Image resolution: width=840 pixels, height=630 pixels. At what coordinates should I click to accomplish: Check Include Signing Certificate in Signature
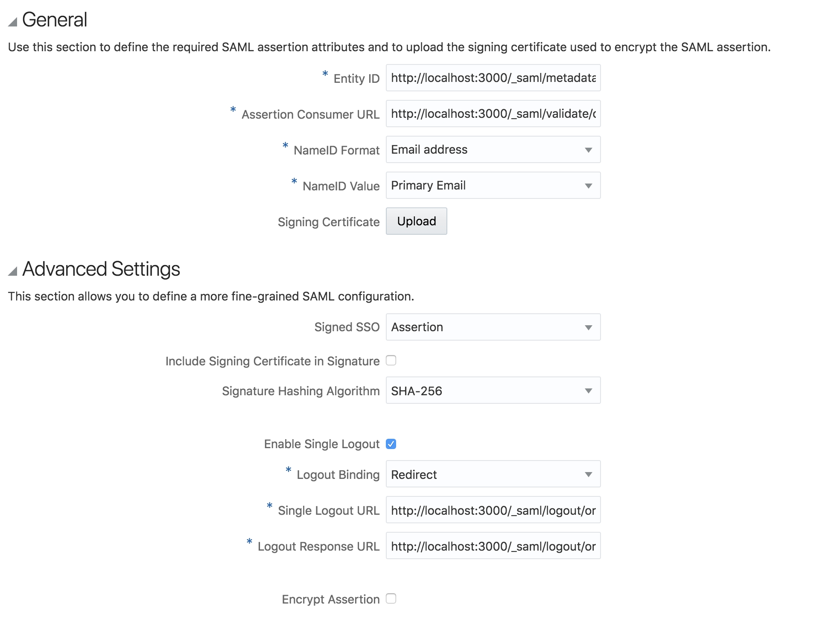click(391, 361)
